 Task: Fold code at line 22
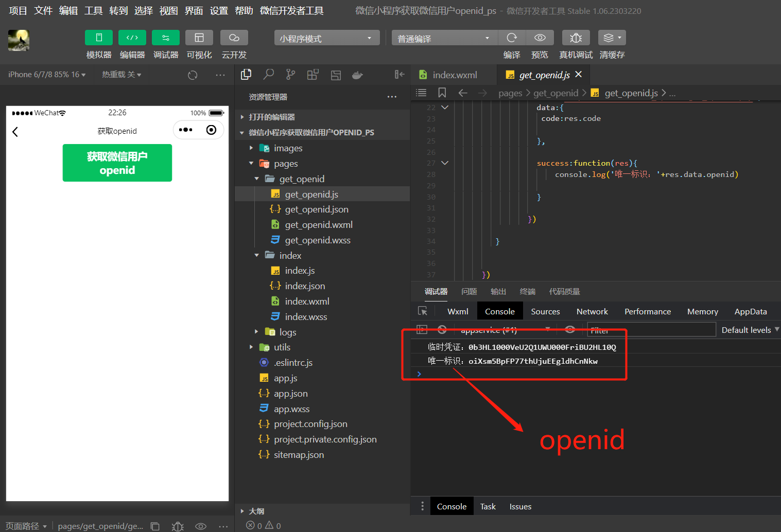point(445,108)
